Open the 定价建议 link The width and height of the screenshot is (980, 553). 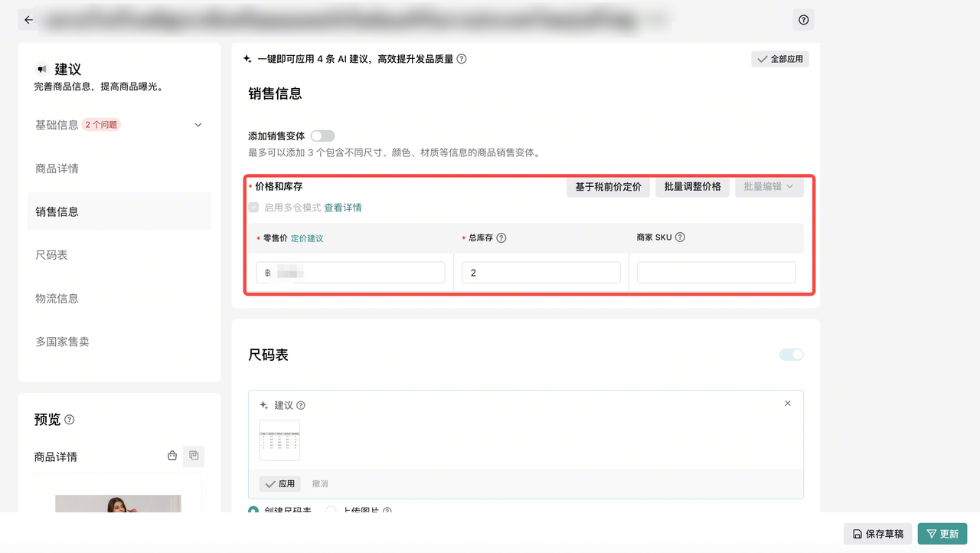pos(307,238)
